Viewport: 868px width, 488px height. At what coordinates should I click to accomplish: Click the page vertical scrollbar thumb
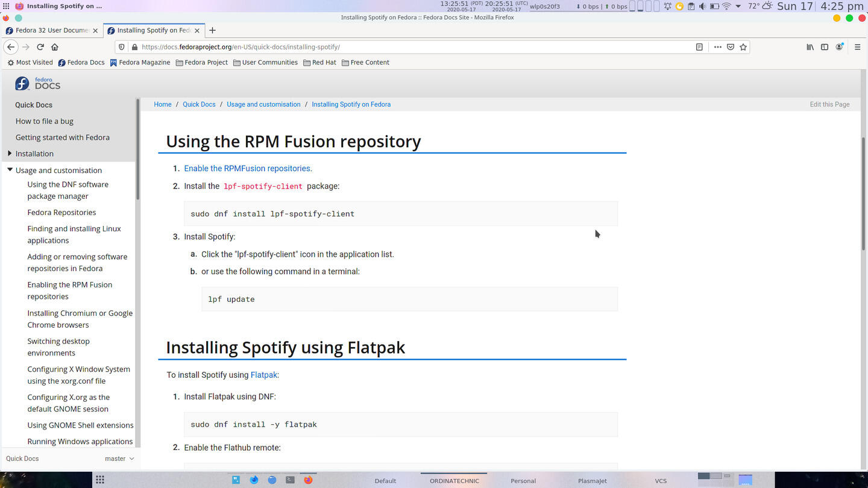(864, 193)
